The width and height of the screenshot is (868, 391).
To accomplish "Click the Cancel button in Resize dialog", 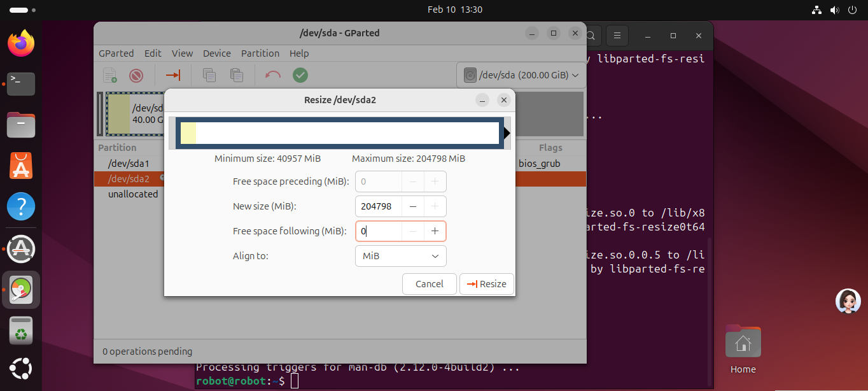I will point(430,284).
